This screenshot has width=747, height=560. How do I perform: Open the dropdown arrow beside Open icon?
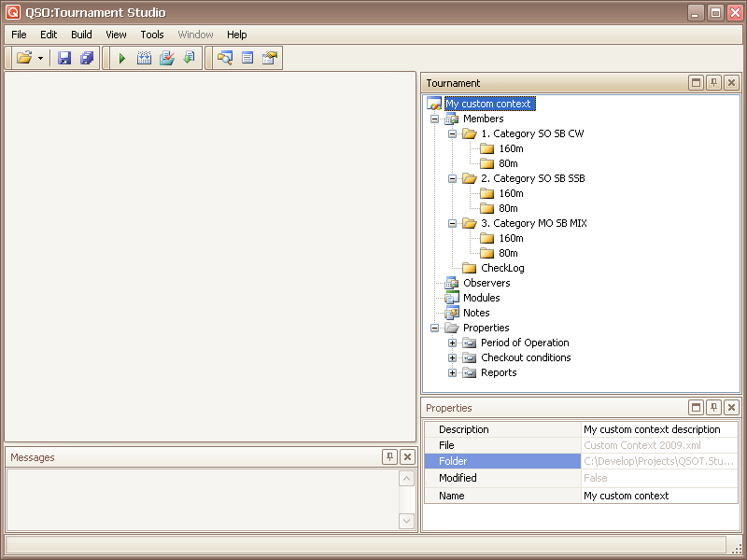[x=41, y=58]
